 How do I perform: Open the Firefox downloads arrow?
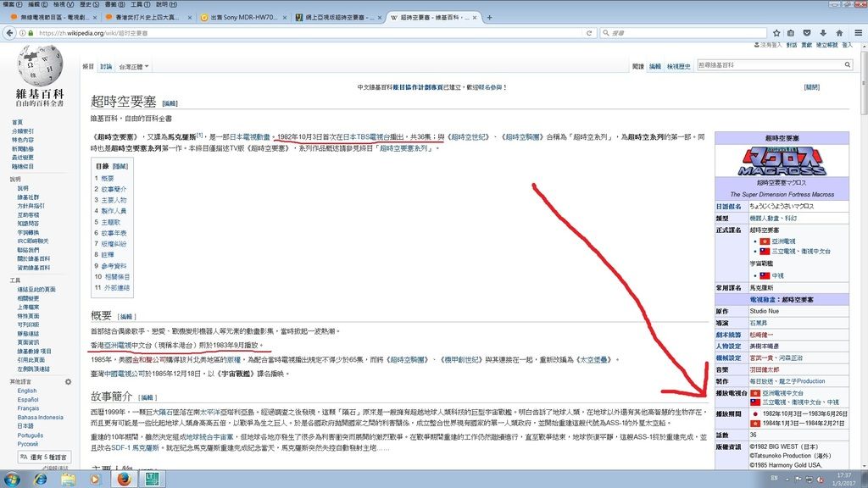click(x=823, y=33)
